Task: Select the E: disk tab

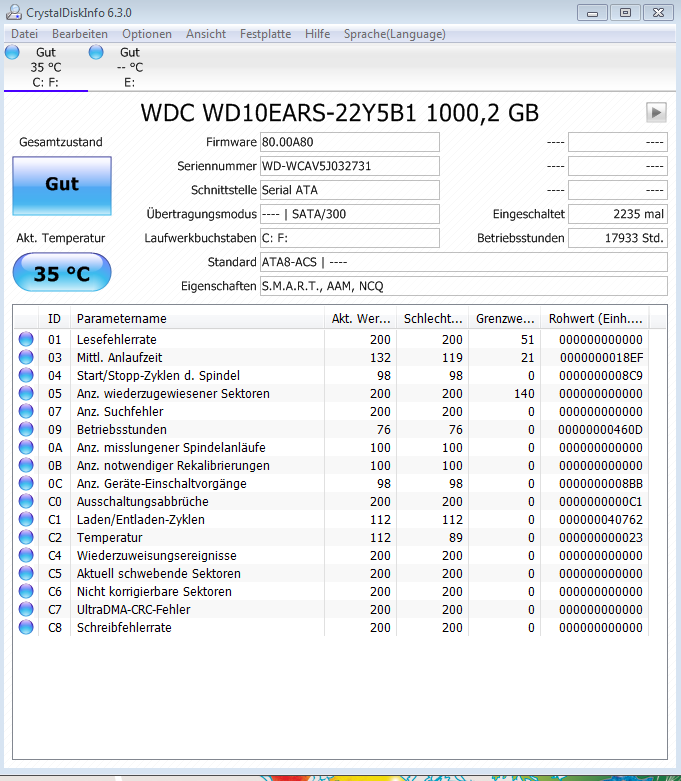Action: [x=130, y=67]
